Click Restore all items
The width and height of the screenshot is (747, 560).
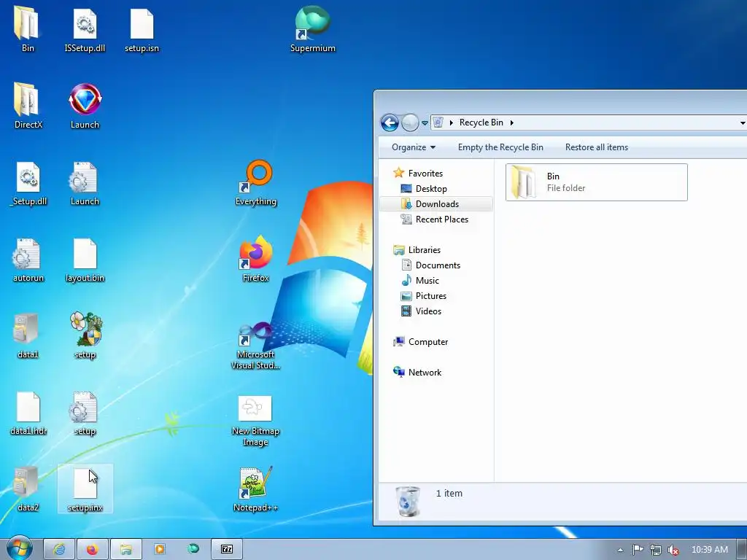click(x=597, y=147)
